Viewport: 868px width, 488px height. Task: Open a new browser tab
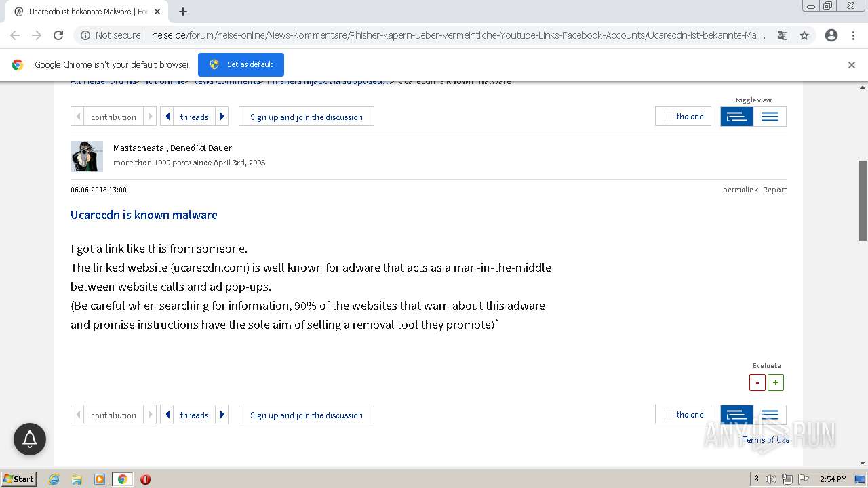coord(183,12)
